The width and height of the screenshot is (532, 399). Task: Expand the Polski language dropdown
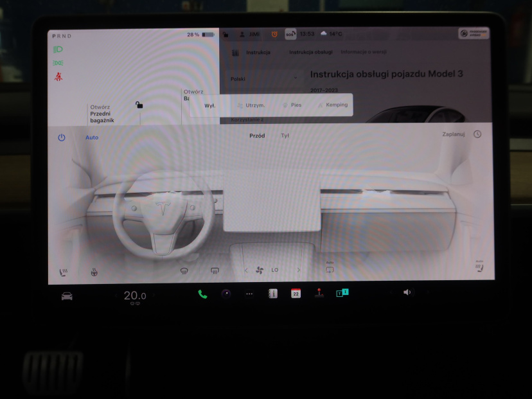click(264, 79)
